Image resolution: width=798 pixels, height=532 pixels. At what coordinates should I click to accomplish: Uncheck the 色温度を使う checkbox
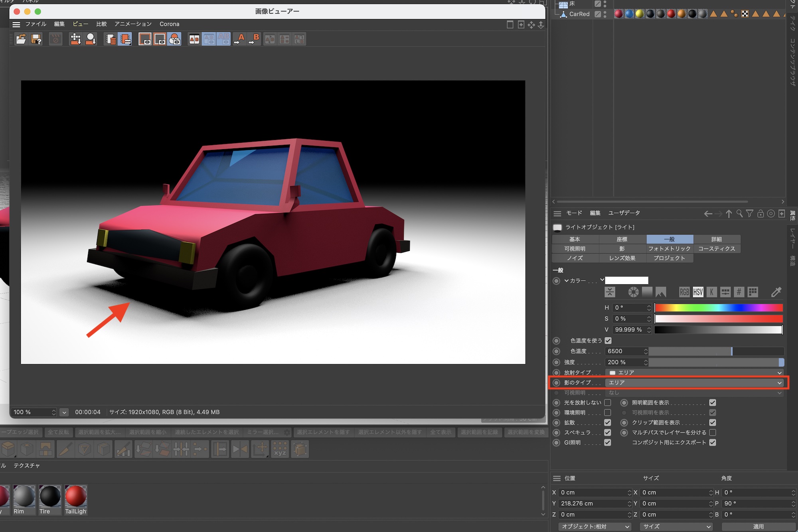click(x=608, y=341)
